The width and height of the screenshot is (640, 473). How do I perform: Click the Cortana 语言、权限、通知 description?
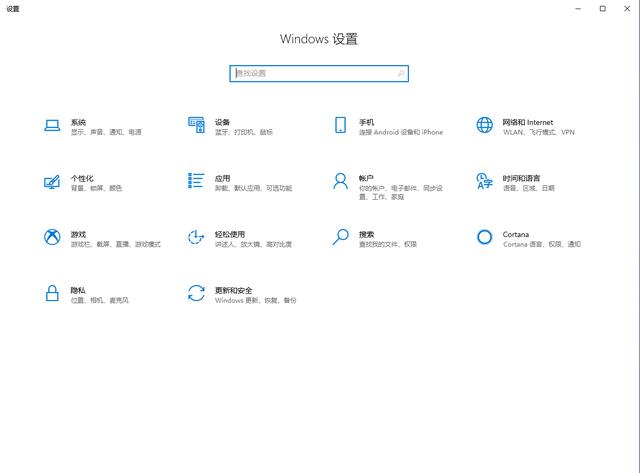tap(542, 244)
